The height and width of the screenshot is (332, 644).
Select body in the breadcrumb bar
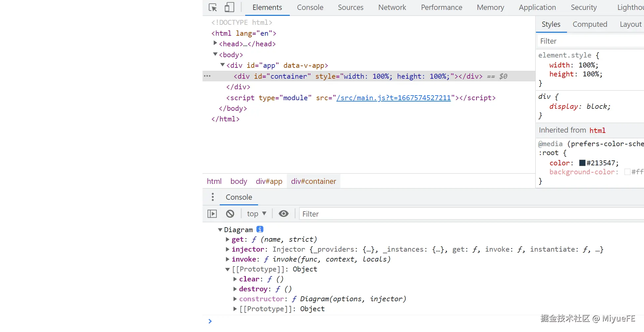tap(239, 181)
